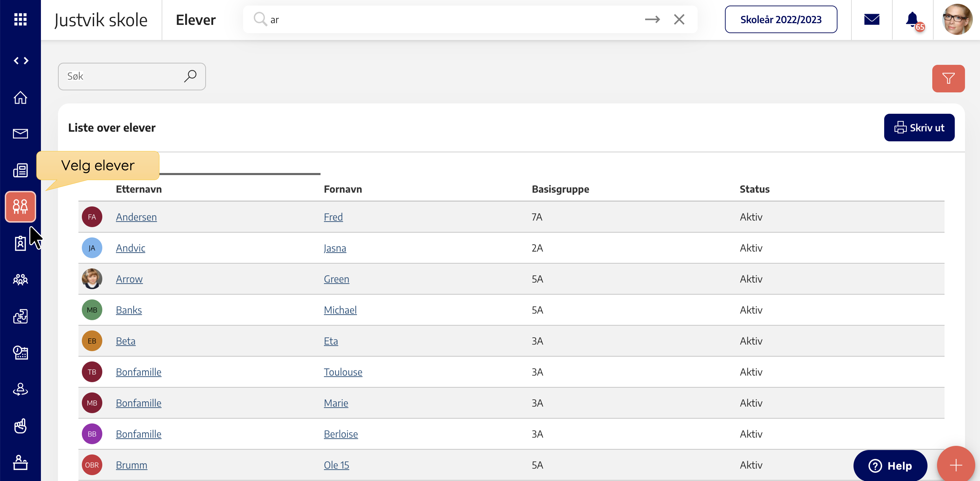Screen dimensions: 980x481
Task: Open the Ole 15 first name link
Action: [336, 465]
